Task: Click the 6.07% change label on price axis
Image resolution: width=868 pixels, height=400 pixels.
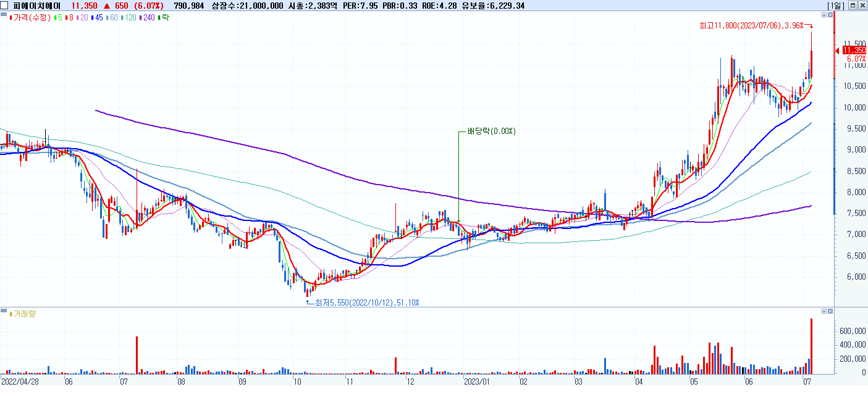Action: click(856, 58)
